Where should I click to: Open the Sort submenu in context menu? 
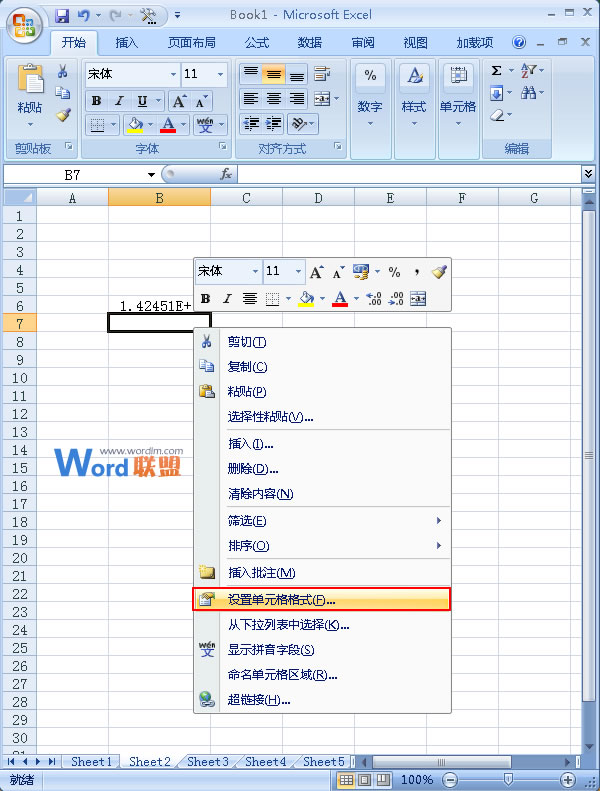pyautogui.click(x=321, y=546)
